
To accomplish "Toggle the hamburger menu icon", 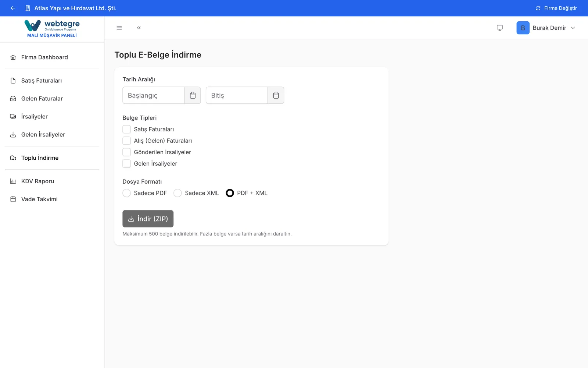I will [119, 28].
